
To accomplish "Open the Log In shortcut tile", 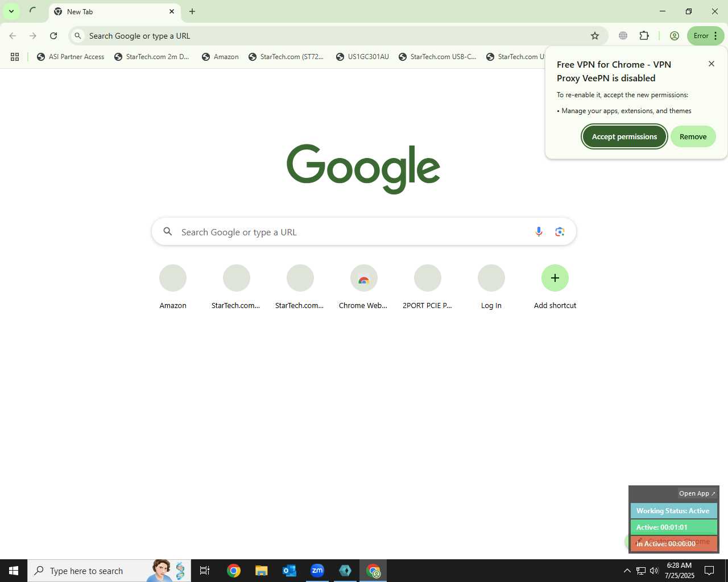I will 491,287.
